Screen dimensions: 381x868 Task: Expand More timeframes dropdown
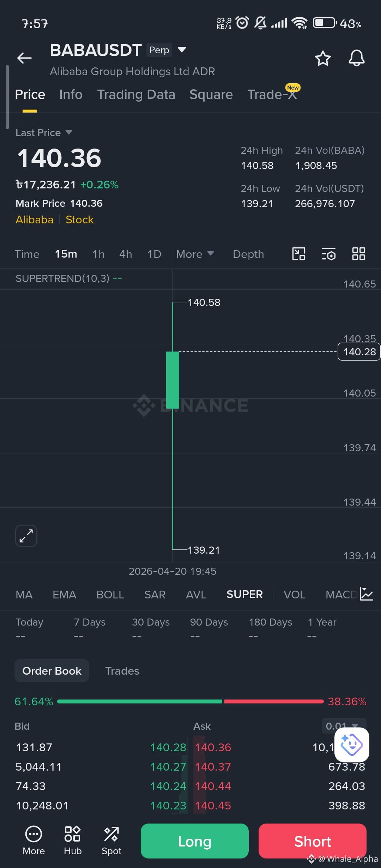coord(195,254)
